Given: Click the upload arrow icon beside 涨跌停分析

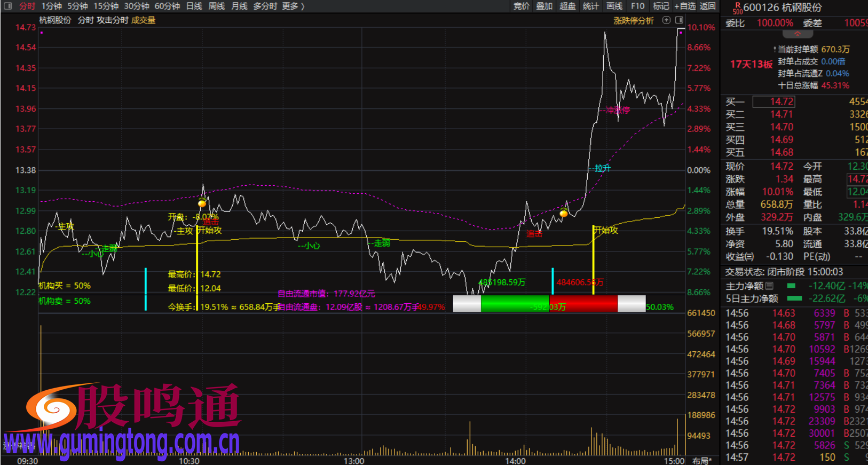Looking at the screenshot, I should tap(666, 20).
